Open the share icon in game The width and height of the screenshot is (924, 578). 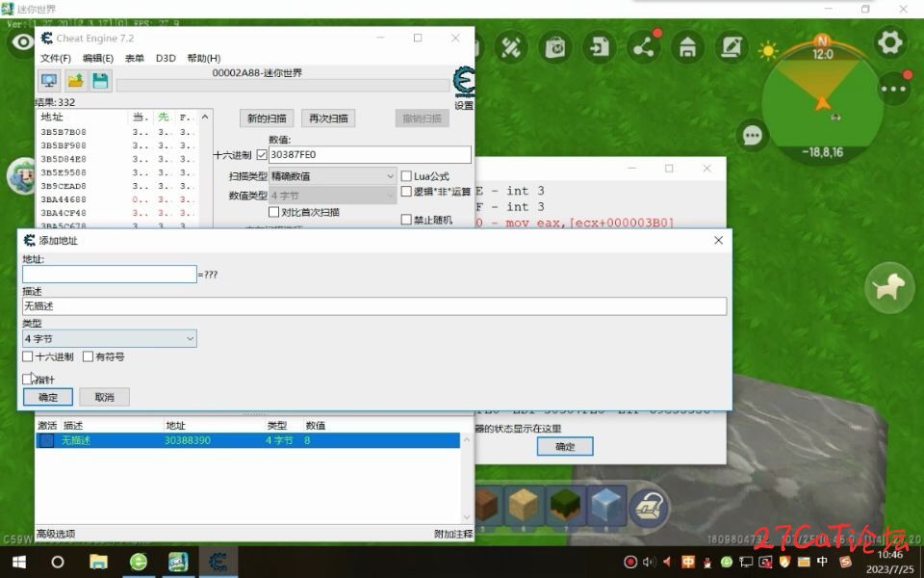point(644,46)
